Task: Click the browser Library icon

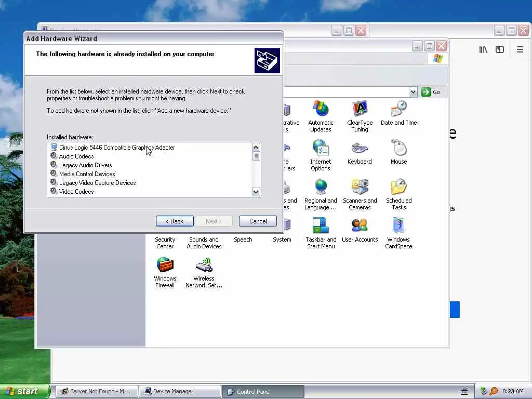Action: [x=483, y=49]
